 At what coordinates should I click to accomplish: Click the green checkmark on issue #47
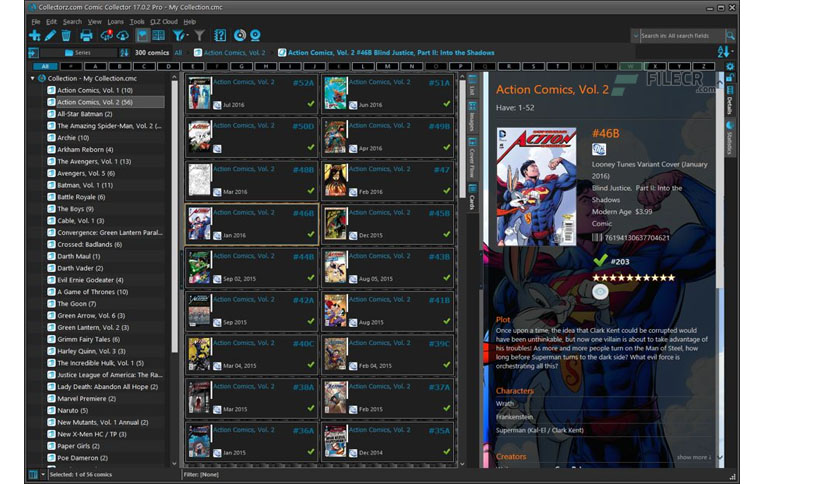447,191
